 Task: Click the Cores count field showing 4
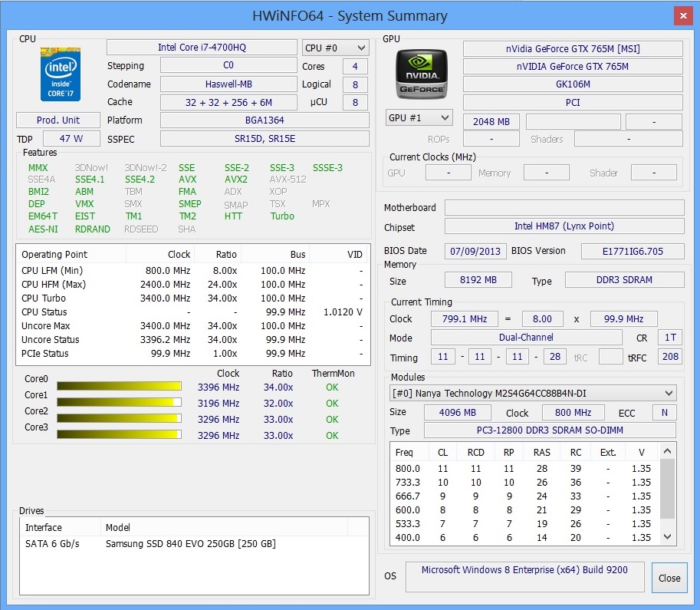[355, 66]
